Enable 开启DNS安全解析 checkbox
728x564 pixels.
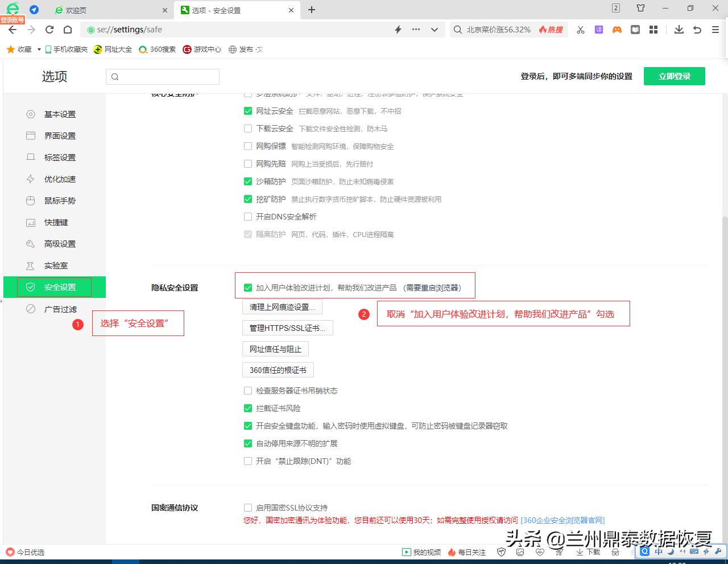pos(248,217)
